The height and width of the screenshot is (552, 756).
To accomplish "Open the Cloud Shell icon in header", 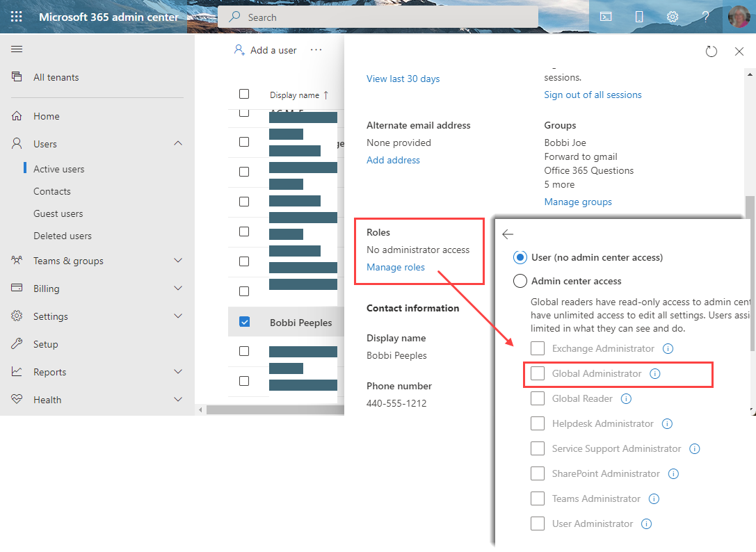I will 606,17.
